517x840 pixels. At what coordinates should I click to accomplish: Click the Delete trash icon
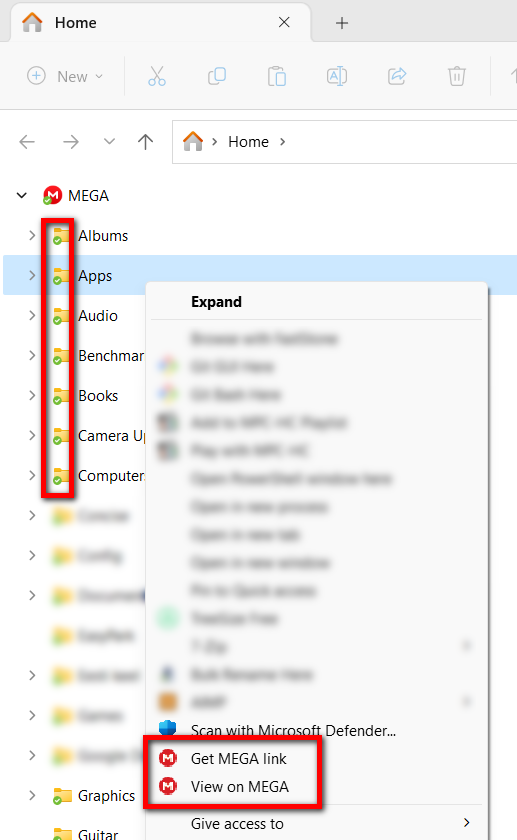[457, 76]
